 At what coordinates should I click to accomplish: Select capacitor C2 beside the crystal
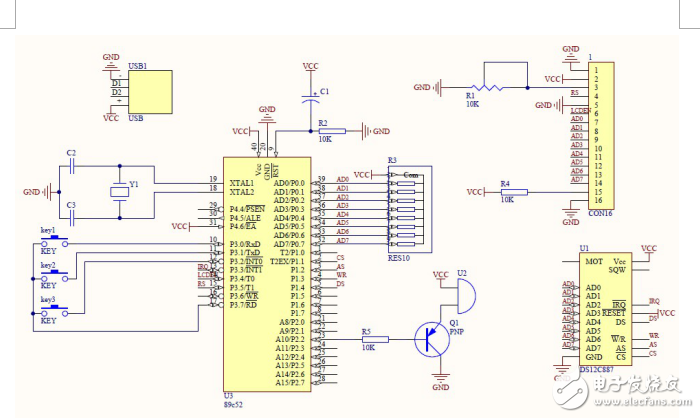[70, 165]
